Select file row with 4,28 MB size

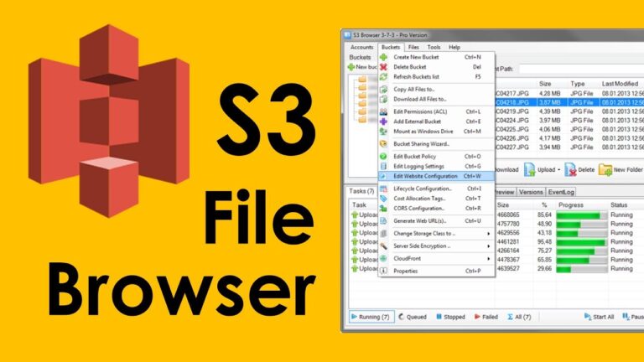coord(569,94)
